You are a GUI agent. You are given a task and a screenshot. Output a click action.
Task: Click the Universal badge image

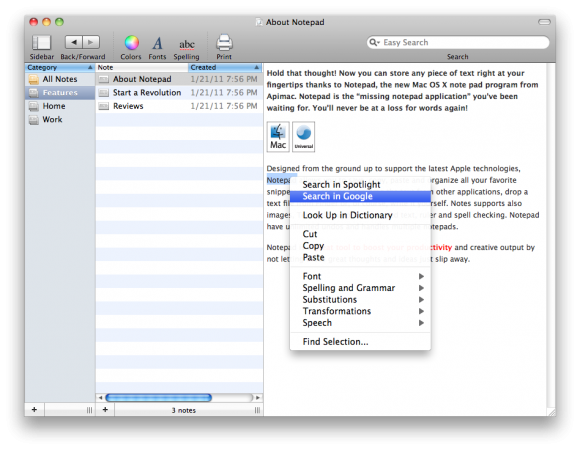pyautogui.click(x=304, y=137)
